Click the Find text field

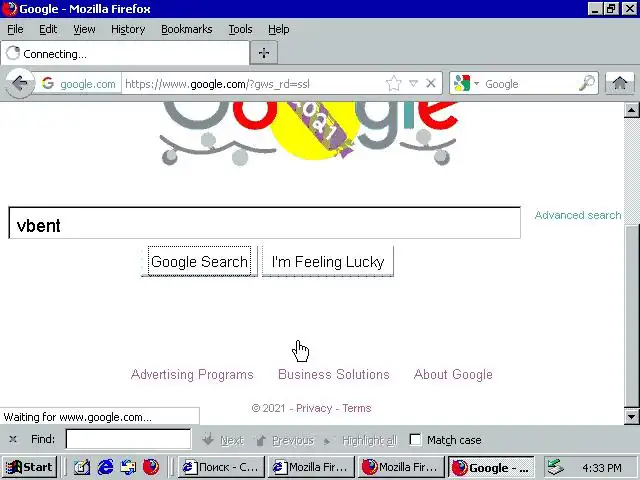click(x=128, y=439)
